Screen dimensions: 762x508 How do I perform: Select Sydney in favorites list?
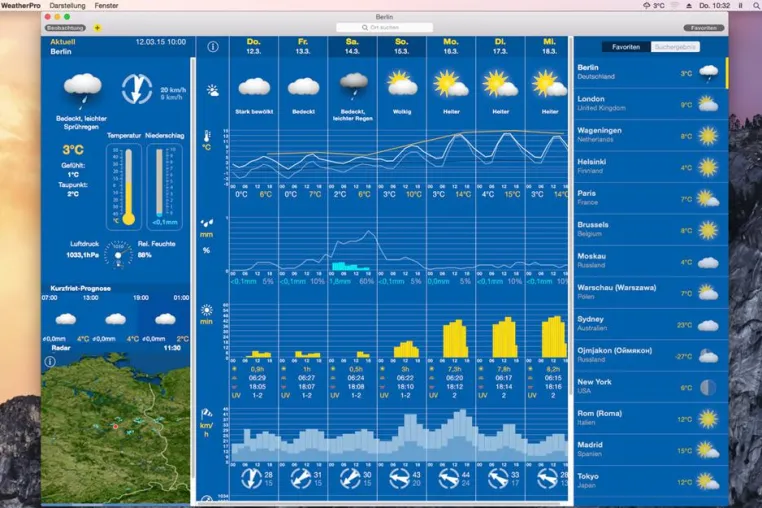click(651, 324)
